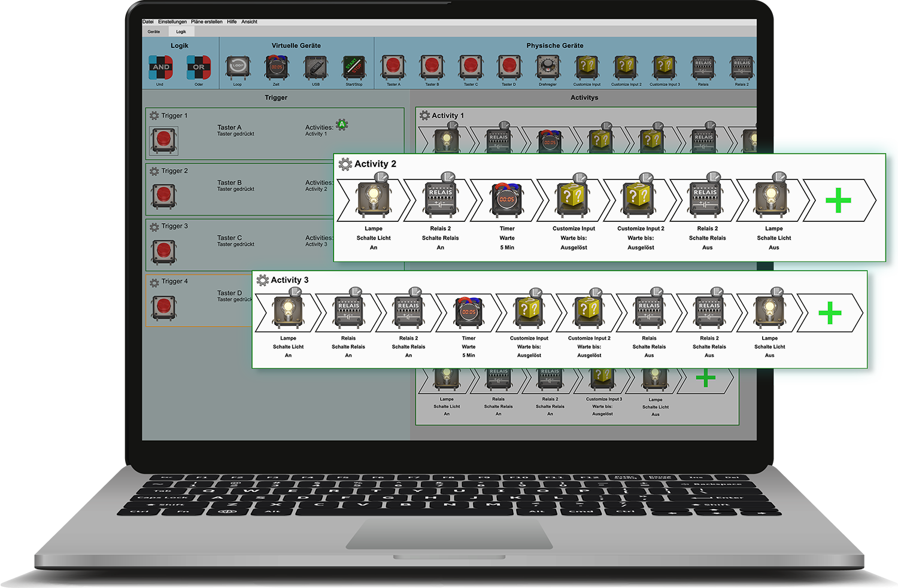Open the Datei menu
Viewport: 898px width, 588px height.
(x=148, y=22)
